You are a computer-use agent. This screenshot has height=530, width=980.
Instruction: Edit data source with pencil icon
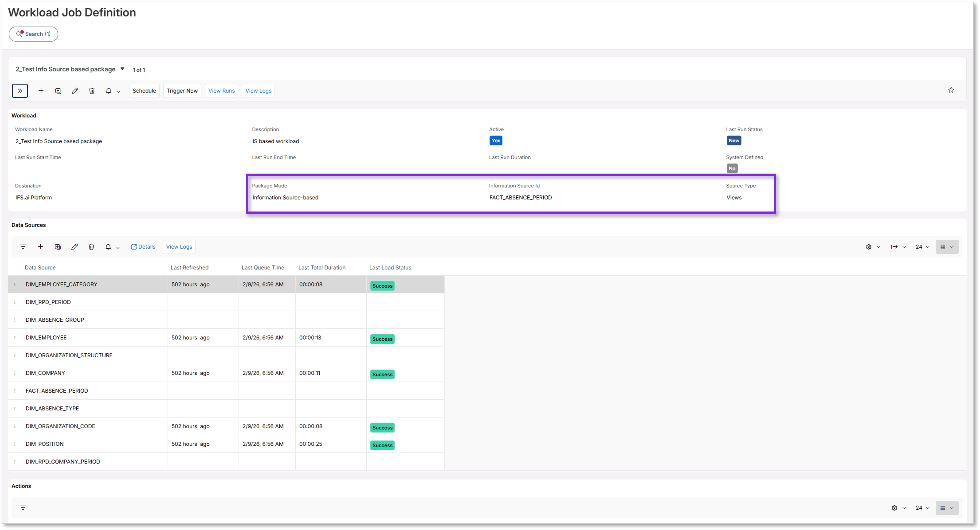click(75, 247)
